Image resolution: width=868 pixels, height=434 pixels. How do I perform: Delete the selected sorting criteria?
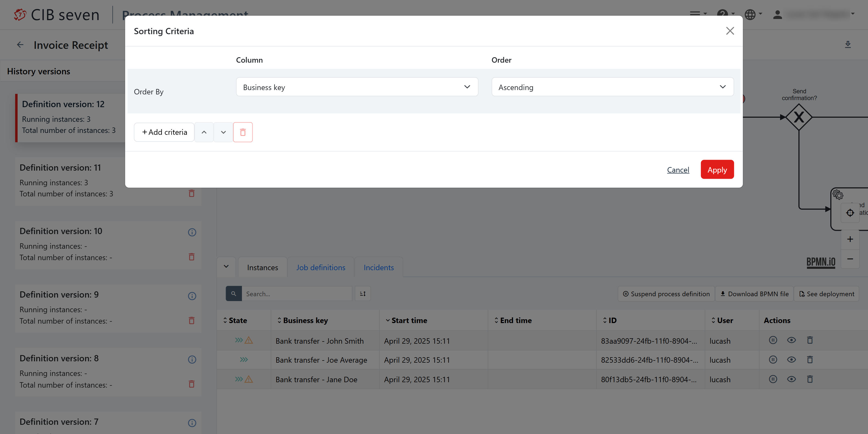pyautogui.click(x=242, y=132)
